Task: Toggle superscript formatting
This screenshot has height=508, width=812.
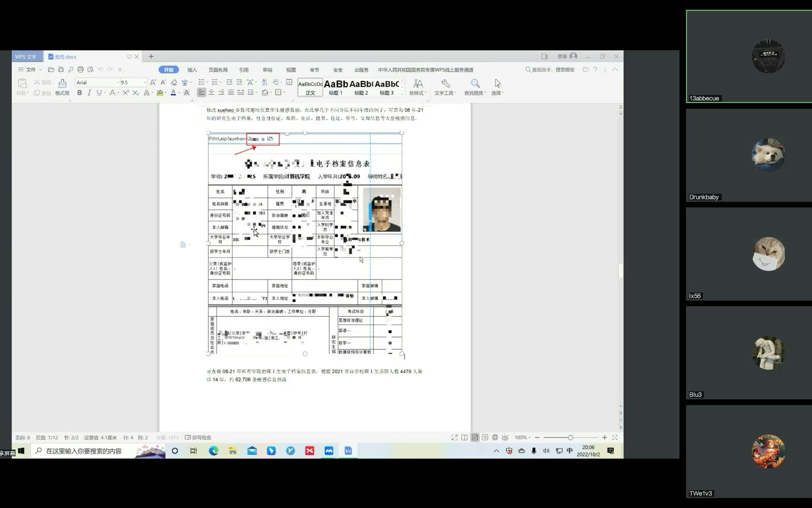Action: tap(125, 93)
